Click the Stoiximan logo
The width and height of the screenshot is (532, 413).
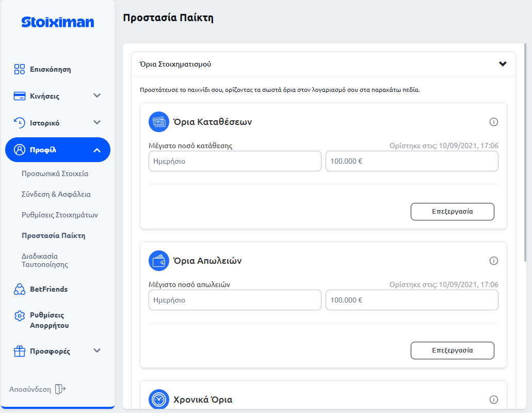[58, 22]
